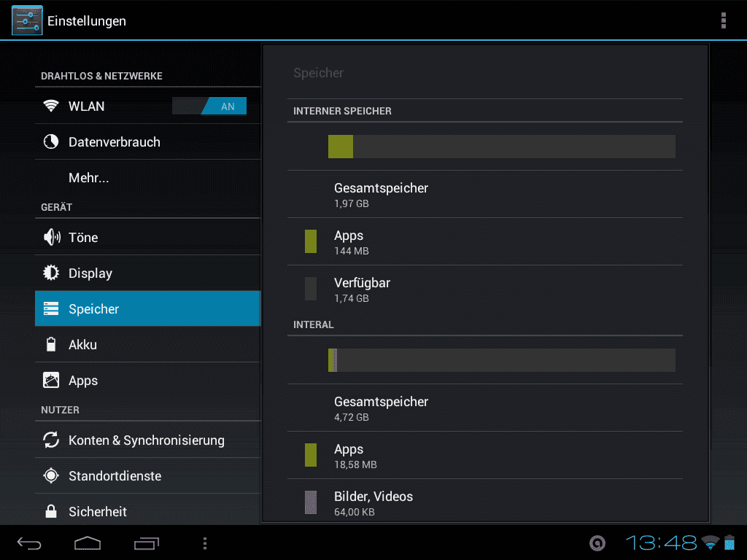Image resolution: width=747 pixels, height=560 pixels.
Task: Tap the 13:48 clock in the system bar
Action: tap(661, 542)
